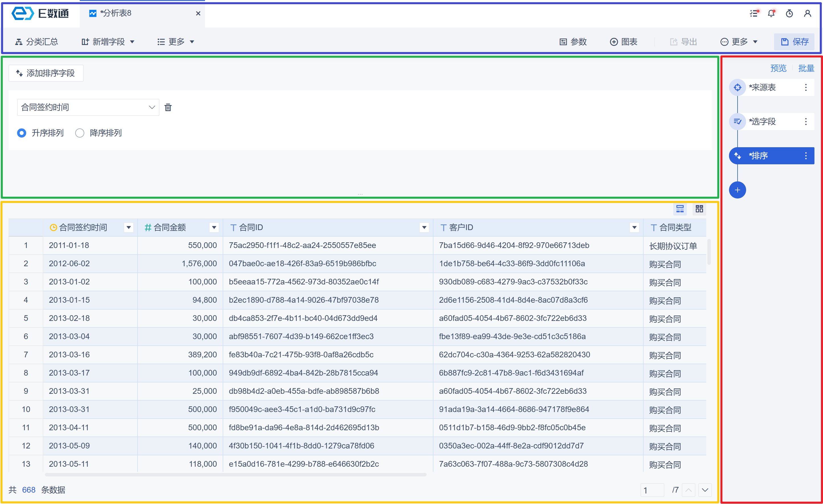Viewport: 823px width, 504px height.
Task: Open the user profile icon
Action: [x=807, y=13]
